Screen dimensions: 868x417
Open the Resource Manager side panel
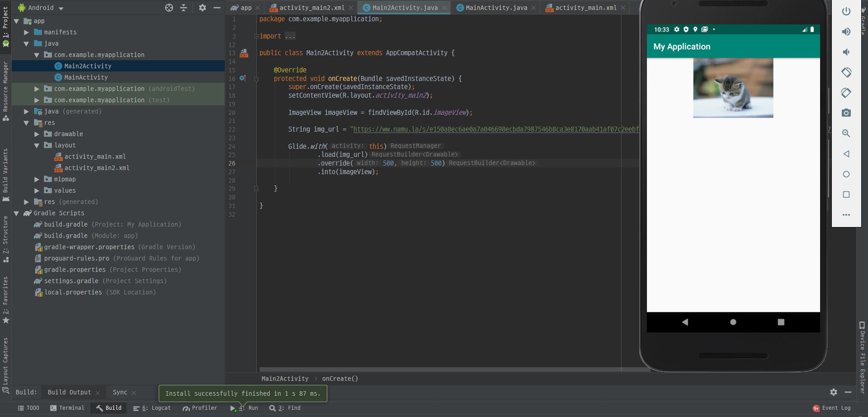tap(5, 90)
